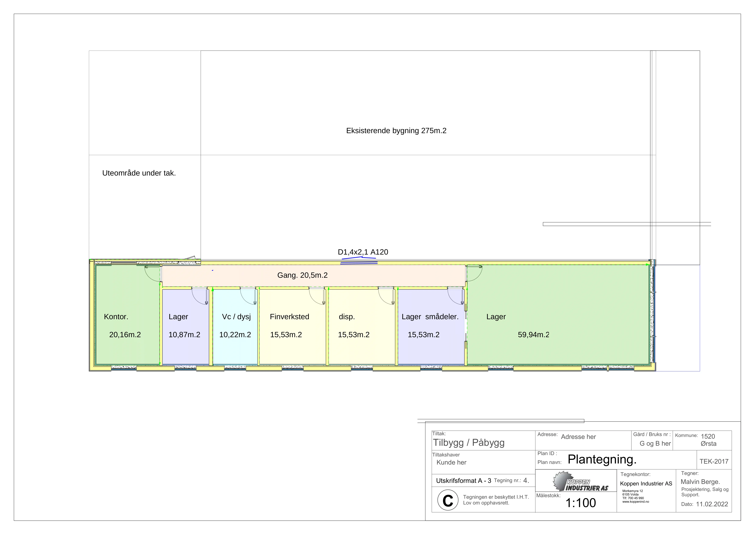Select the 'Kunde her' text
The image size is (756, 535).
(x=451, y=462)
